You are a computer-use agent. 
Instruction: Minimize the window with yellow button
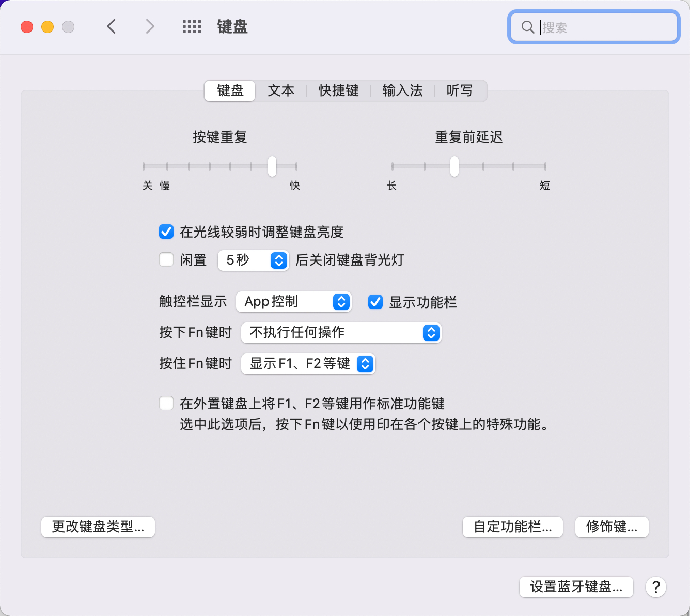(48, 27)
